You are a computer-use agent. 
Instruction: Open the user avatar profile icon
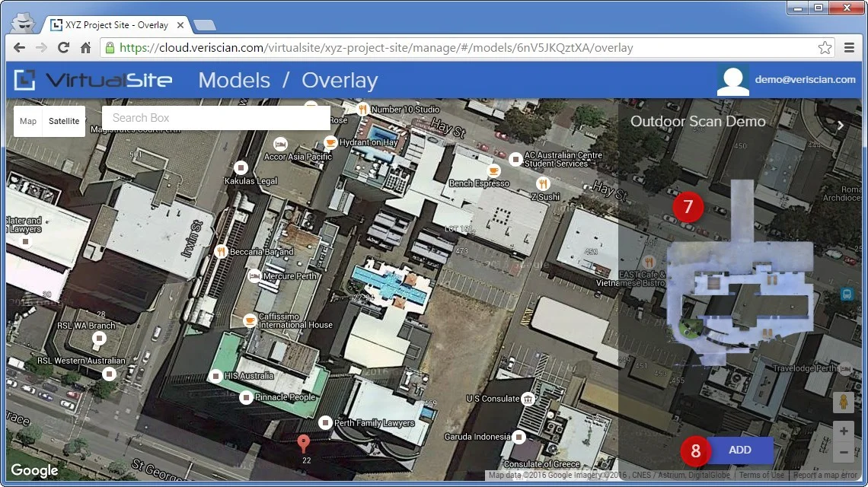click(733, 81)
